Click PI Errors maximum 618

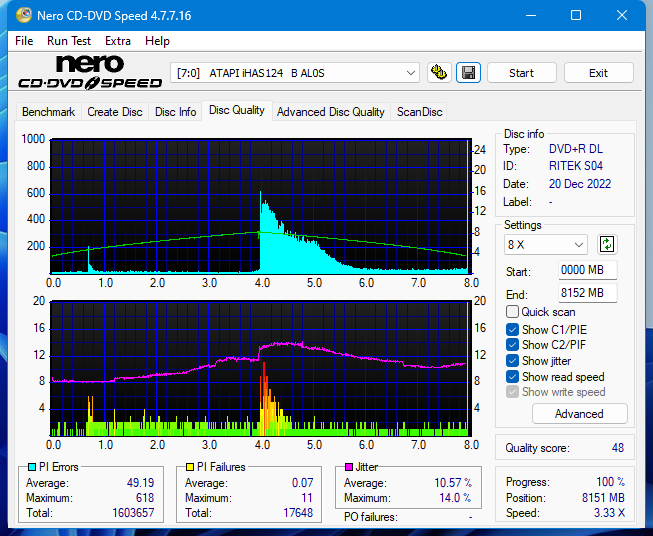145,498
